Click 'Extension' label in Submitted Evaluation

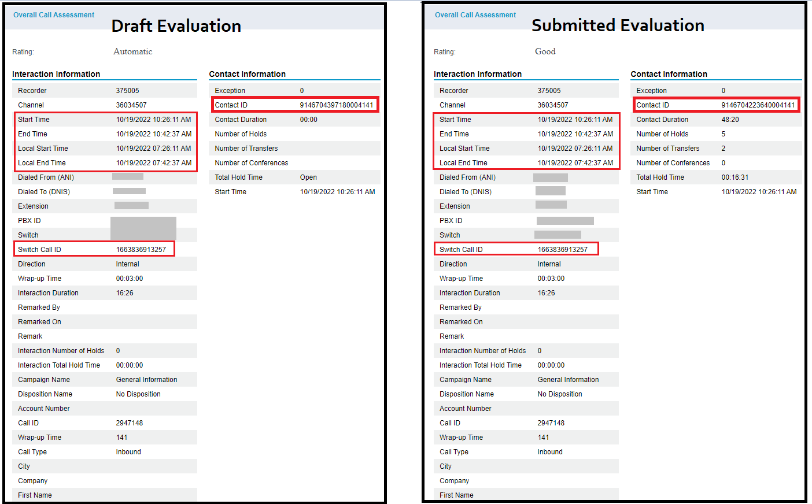pos(455,206)
